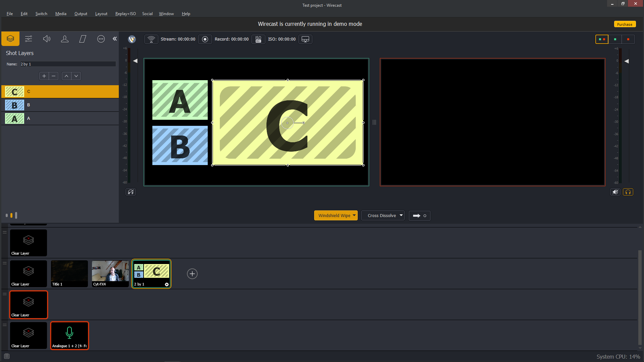Open the cropping parallelogram panel
The height and width of the screenshot is (362, 644).
point(83,39)
